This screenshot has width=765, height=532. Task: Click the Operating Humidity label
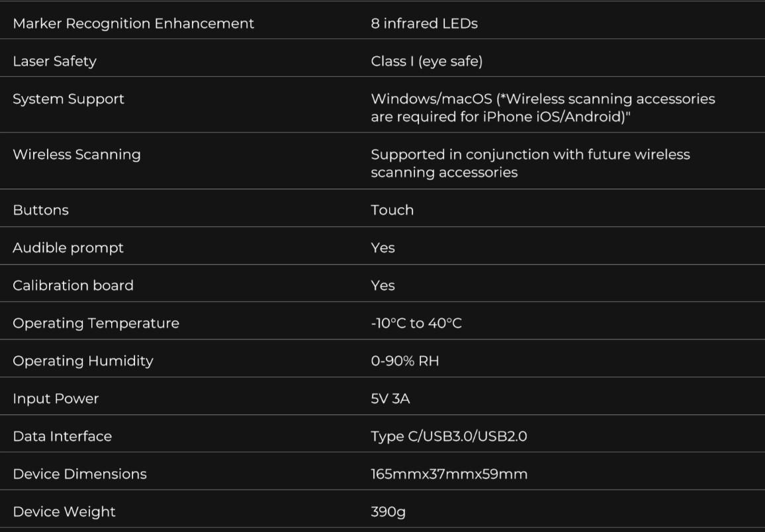[x=83, y=361]
